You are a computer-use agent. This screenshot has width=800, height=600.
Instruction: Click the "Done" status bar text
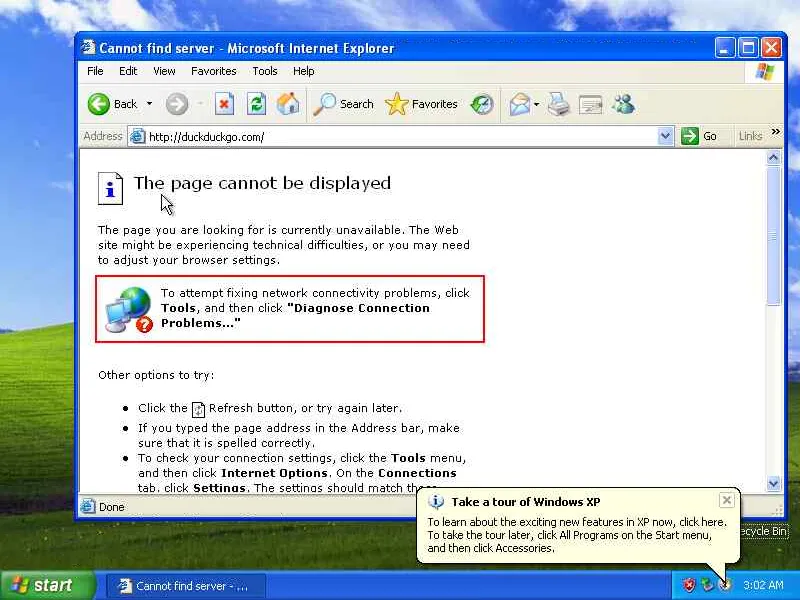click(112, 507)
